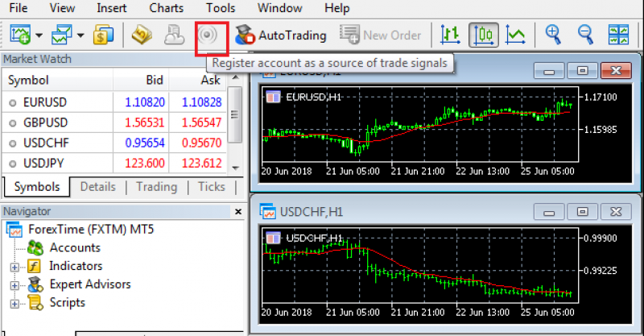Viewport: 644px width, 336px height.
Task: Click the USDCHF,H1 chart title bar
Action: coord(446,211)
